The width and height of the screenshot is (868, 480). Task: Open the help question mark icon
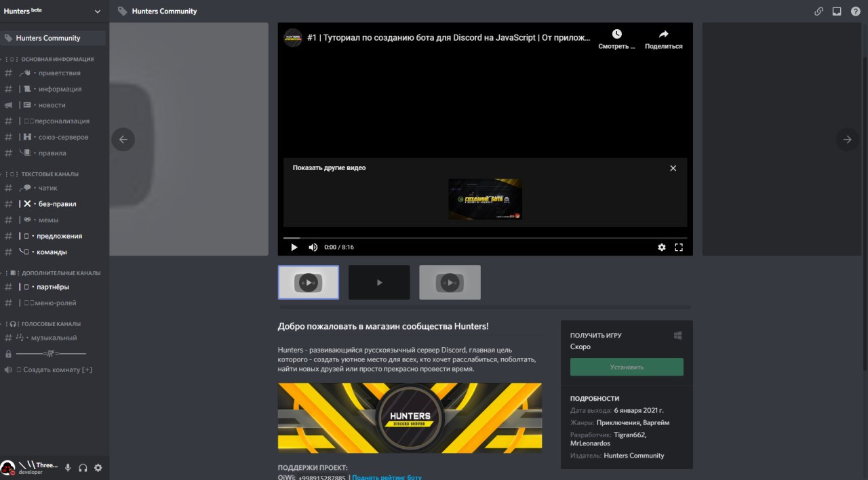point(856,12)
